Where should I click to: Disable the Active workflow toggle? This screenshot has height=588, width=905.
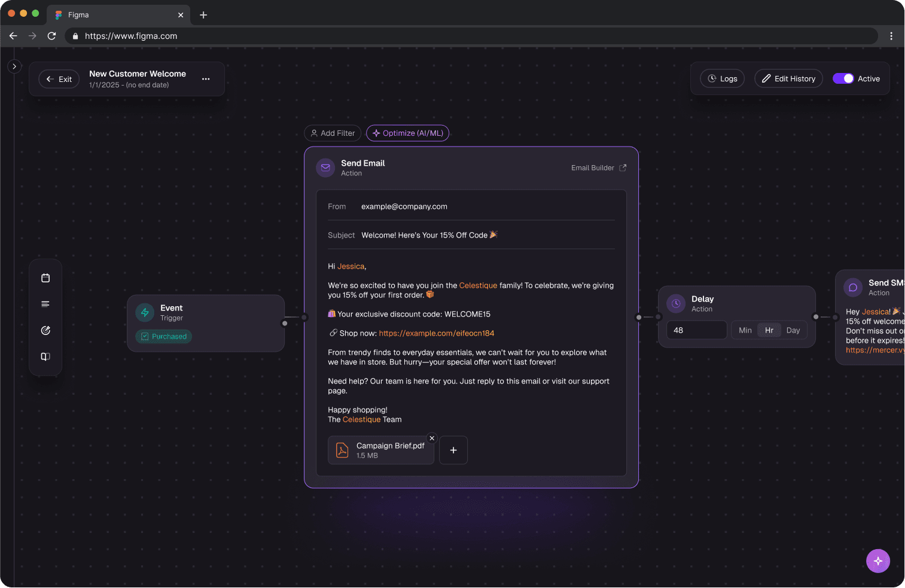point(844,78)
